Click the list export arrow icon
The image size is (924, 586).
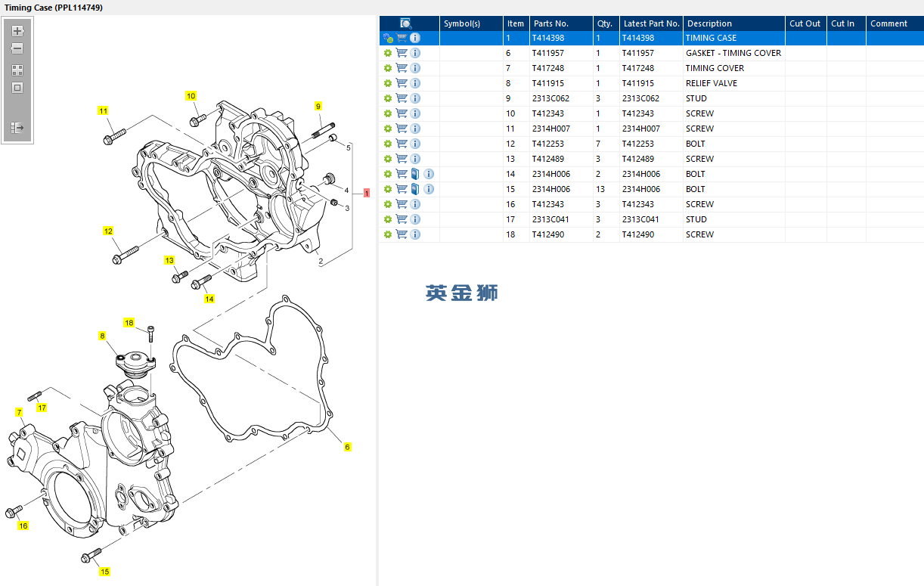17,129
